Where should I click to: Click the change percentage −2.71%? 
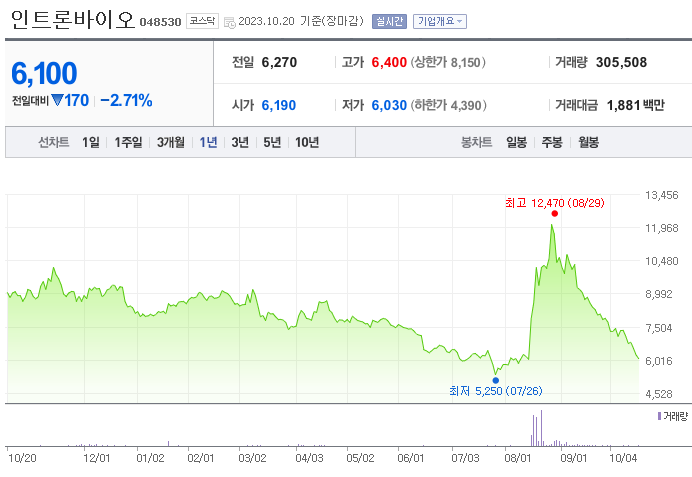(x=126, y=101)
